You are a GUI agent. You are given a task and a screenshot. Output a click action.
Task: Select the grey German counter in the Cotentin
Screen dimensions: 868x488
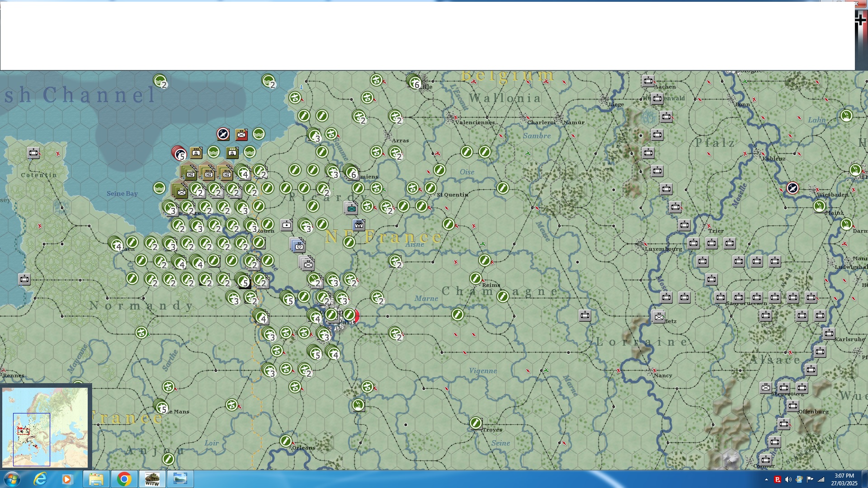pyautogui.click(x=33, y=153)
